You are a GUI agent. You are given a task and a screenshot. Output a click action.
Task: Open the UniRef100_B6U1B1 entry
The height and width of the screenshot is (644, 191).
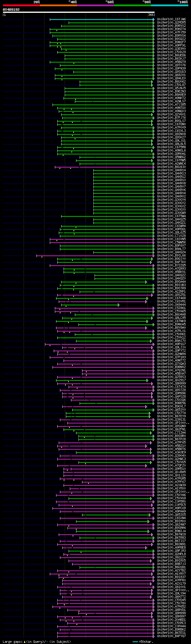point(171,567)
